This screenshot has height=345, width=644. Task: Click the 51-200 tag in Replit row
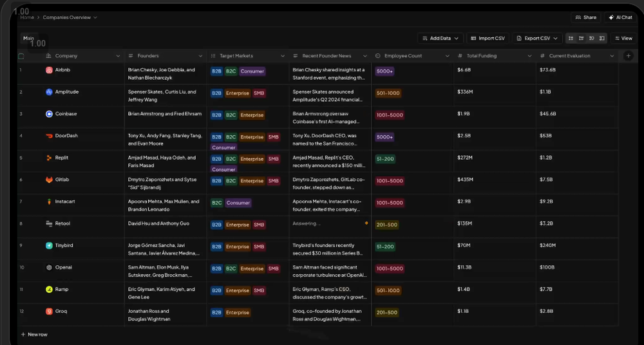[x=385, y=159]
